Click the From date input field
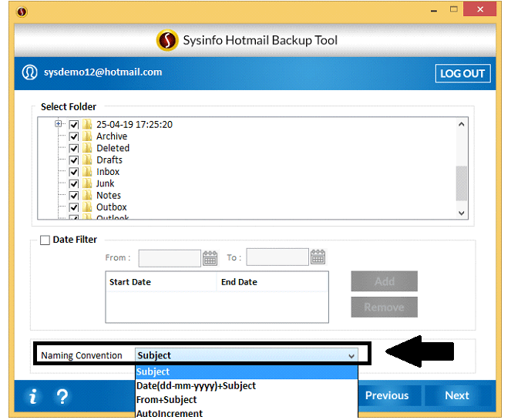511x420 pixels. [x=170, y=258]
